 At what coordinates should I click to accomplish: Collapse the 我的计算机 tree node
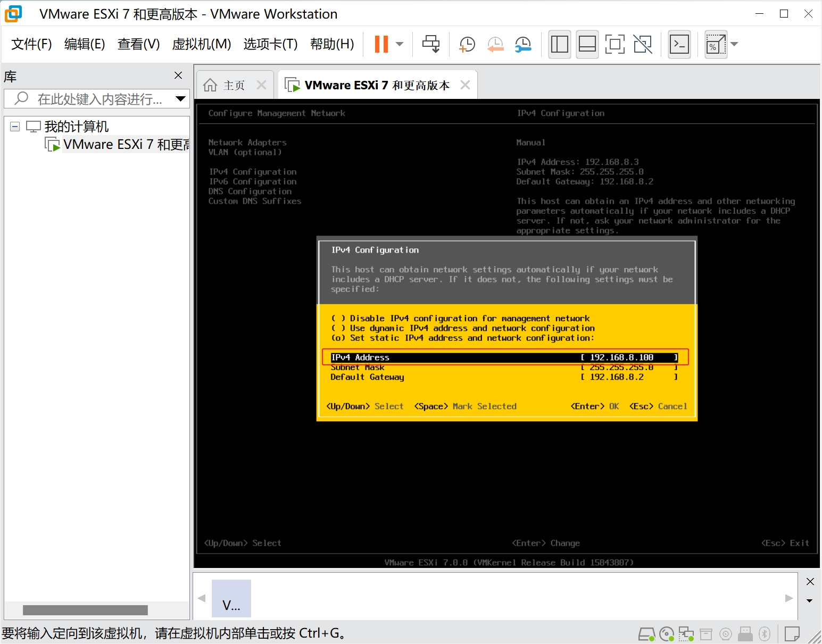(x=15, y=127)
